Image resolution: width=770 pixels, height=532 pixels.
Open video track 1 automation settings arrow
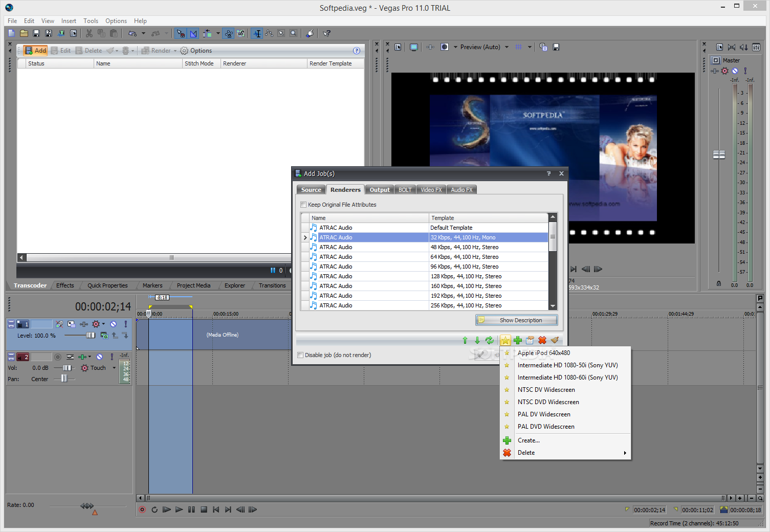103,324
